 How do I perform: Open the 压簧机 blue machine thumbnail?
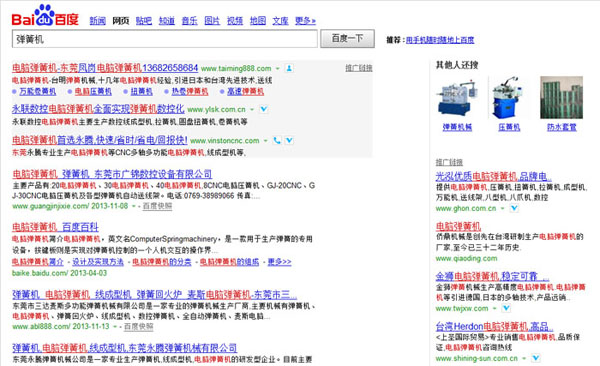(509, 98)
